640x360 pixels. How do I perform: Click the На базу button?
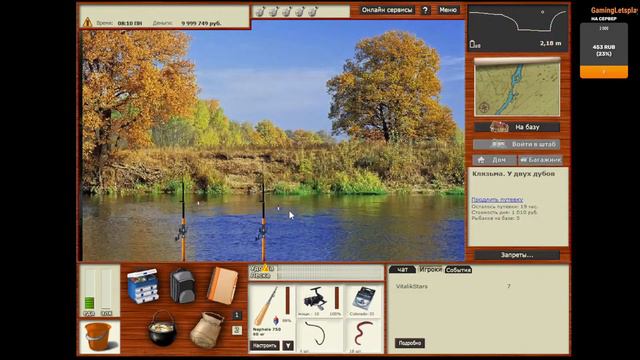click(x=517, y=127)
